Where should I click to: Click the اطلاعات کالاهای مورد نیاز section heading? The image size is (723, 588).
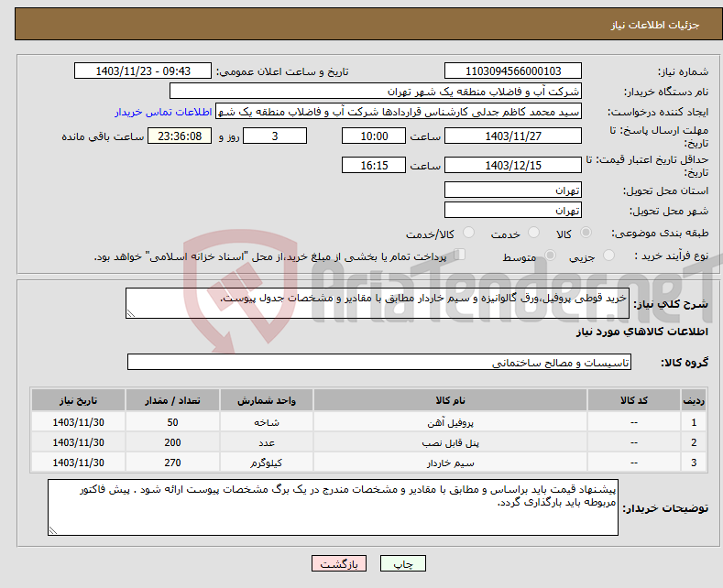pyautogui.click(x=641, y=332)
